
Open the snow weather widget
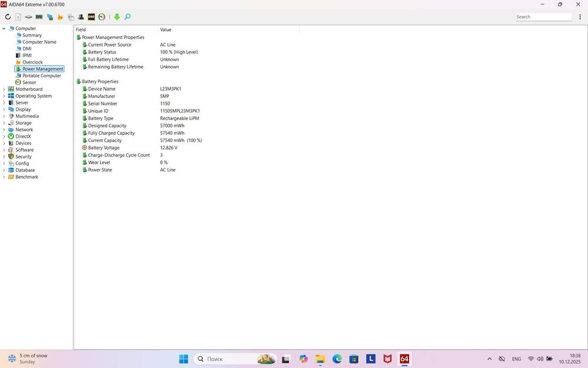point(28,359)
